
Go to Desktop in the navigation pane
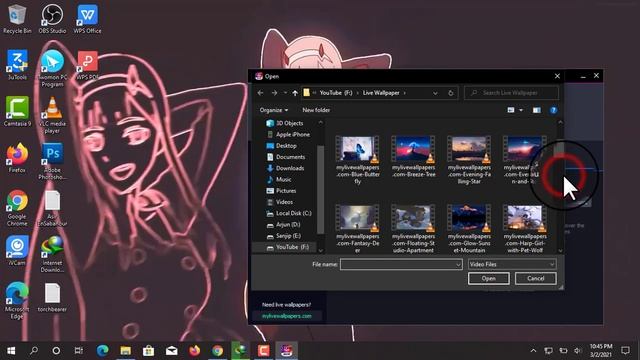tap(286, 146)
